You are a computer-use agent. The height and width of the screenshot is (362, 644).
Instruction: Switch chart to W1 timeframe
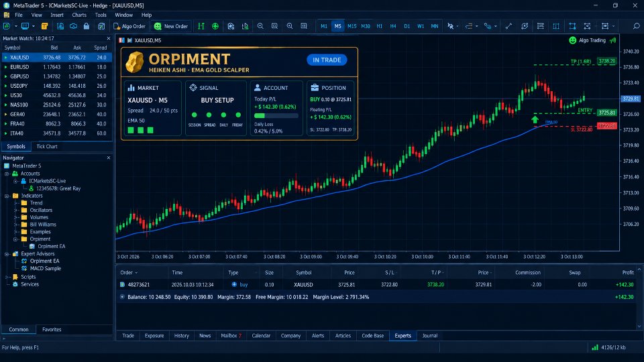point(421,26)
